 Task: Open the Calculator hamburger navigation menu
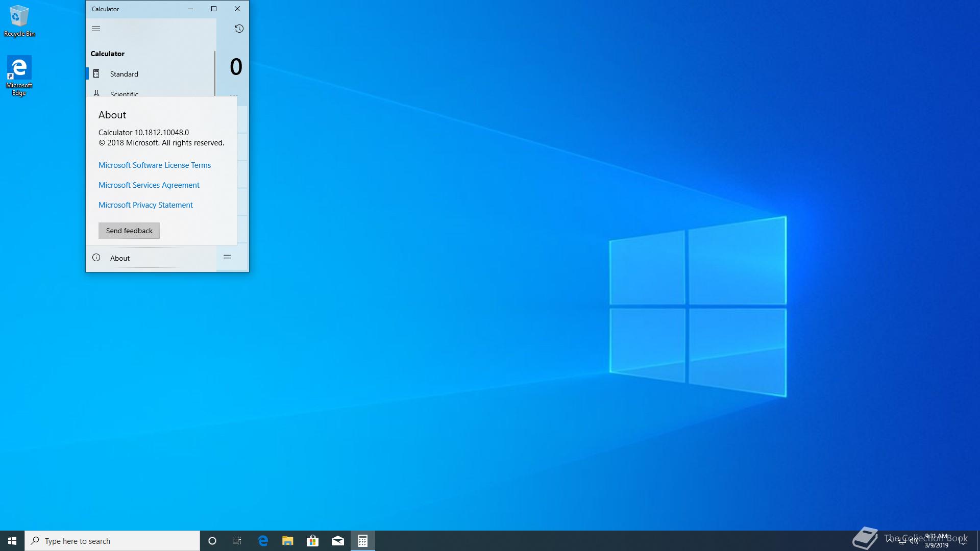[x=96, y=29]
